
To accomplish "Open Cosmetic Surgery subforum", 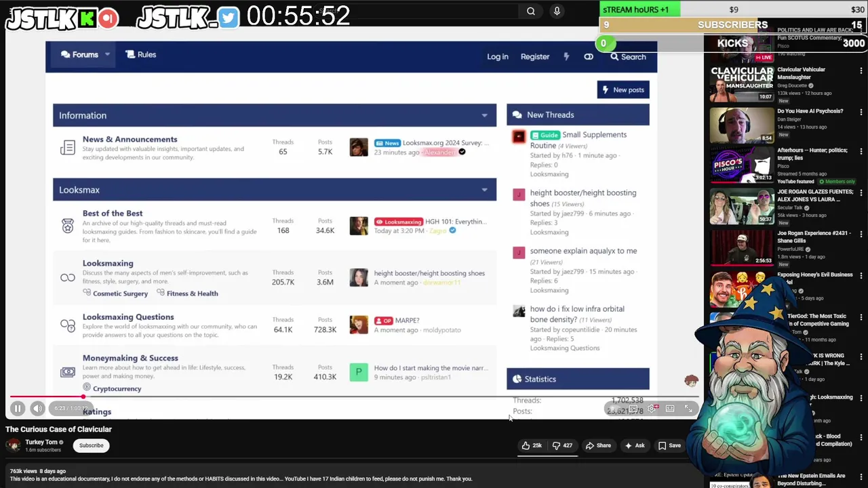I will point(120,293).
